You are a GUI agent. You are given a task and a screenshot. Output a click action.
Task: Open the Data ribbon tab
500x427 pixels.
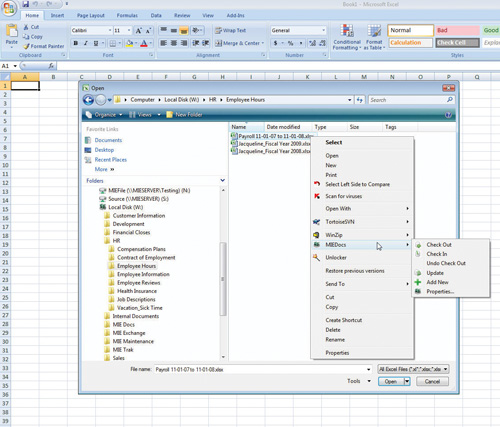point(156,15)
